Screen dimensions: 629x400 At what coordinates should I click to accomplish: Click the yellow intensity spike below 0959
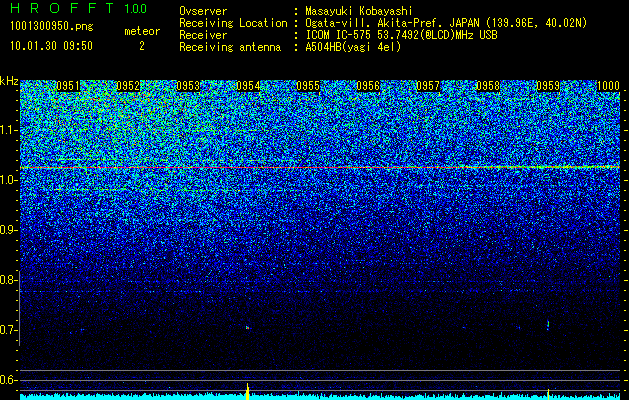click(x=548, y=394)
